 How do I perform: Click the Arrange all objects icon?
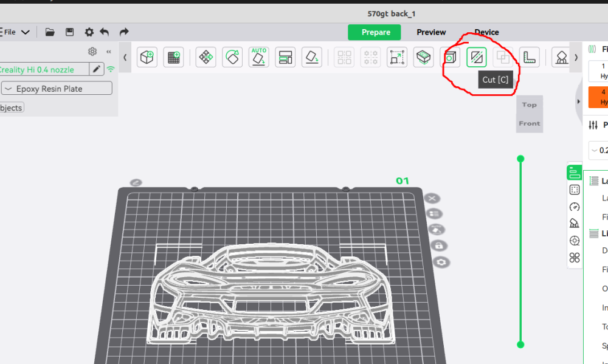pyautogui.click(x=285, y=57)
